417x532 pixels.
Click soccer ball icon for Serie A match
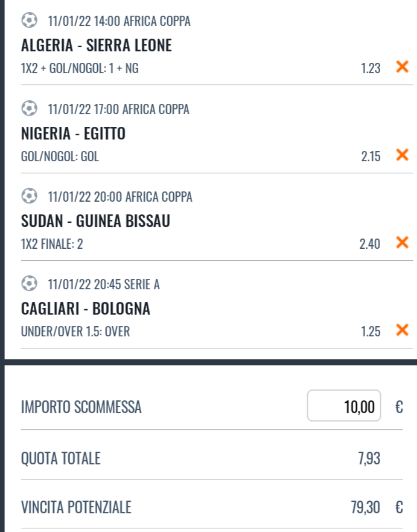[29, 283]
